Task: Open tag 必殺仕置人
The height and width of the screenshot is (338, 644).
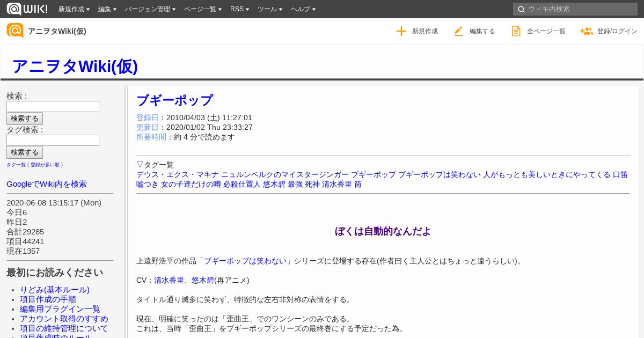Action: [242, 184]
